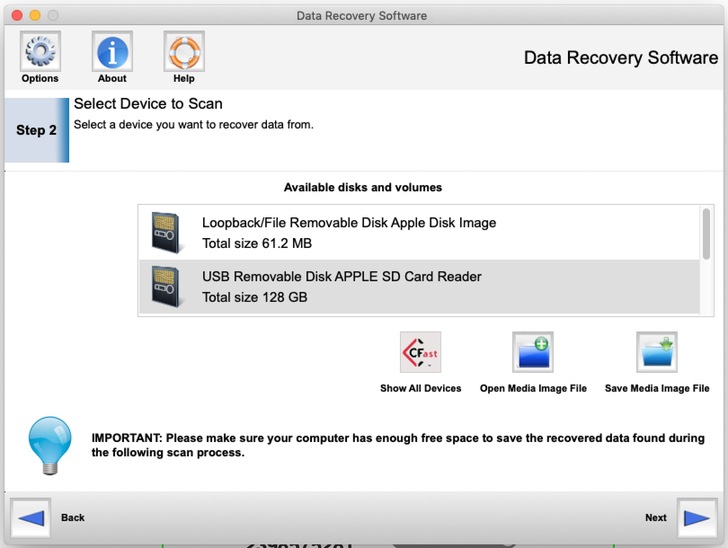Click the APPLE SD Card Reader disk icon

(x=166, y=287)
